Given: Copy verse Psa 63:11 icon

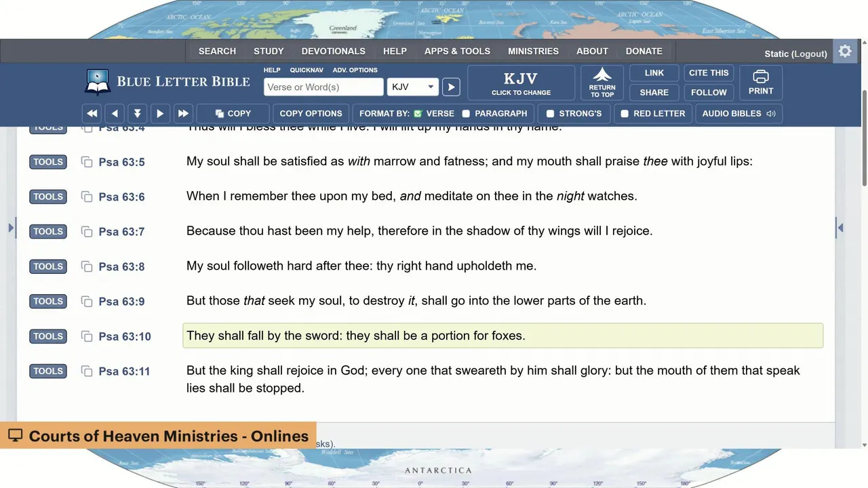Looking at the screenshot, I should pos(87,371).
